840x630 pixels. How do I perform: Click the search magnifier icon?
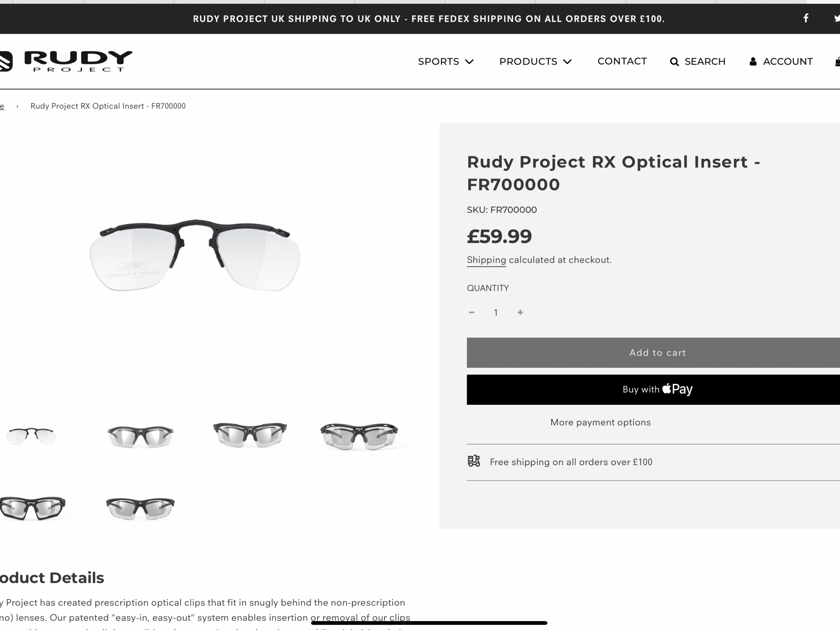point(674,62)
